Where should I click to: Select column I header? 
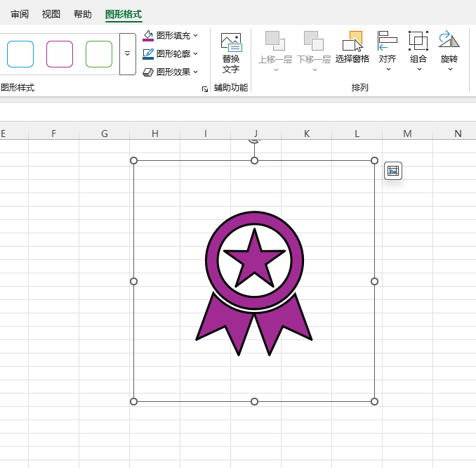[206, 134]
